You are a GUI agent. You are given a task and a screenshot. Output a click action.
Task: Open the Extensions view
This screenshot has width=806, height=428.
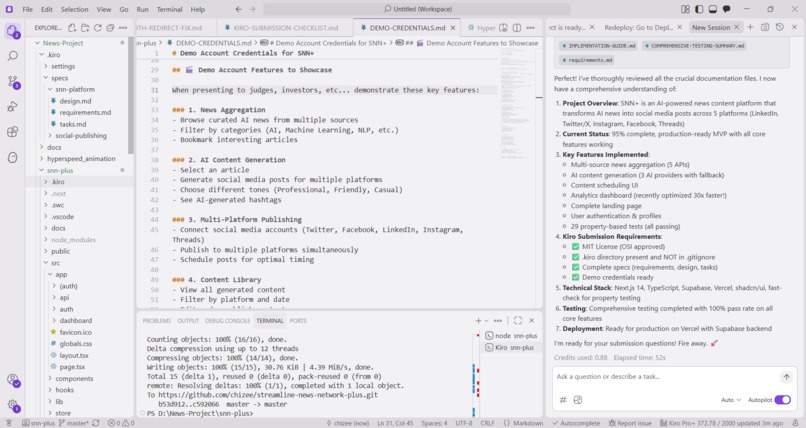coord(13,132)
